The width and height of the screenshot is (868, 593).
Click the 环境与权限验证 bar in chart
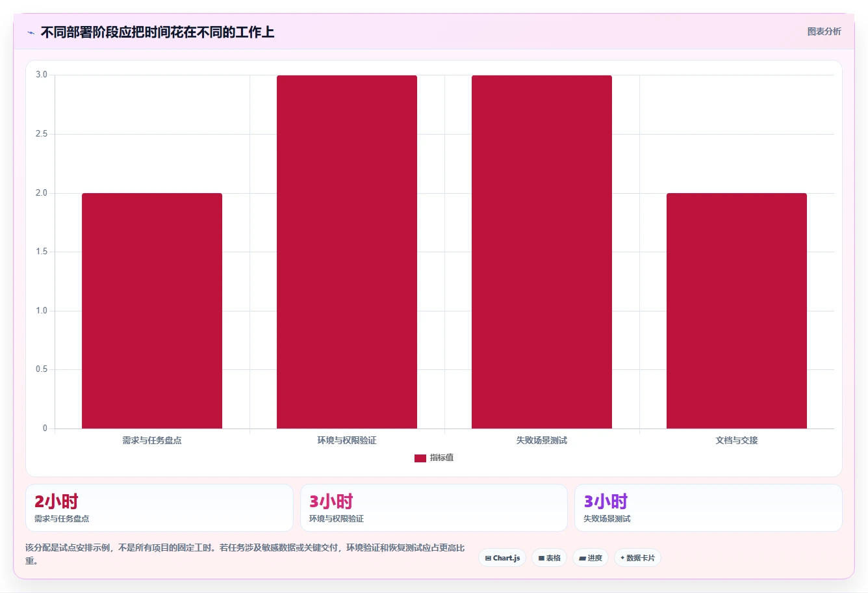pos(347,252)
